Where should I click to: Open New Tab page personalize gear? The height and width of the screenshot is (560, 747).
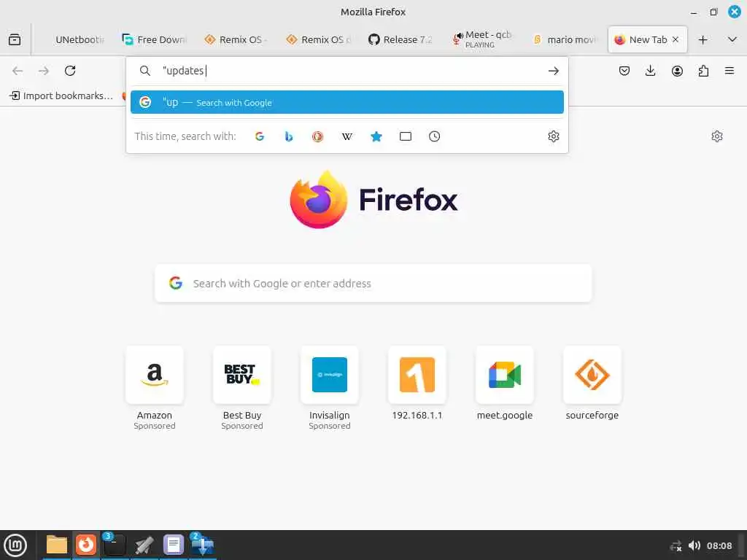717,136
